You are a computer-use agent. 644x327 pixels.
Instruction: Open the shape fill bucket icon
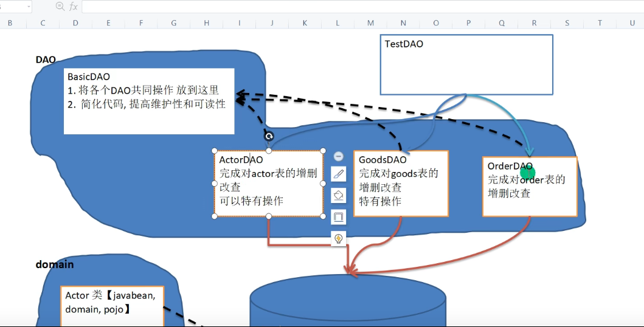(x=339, y=196)
